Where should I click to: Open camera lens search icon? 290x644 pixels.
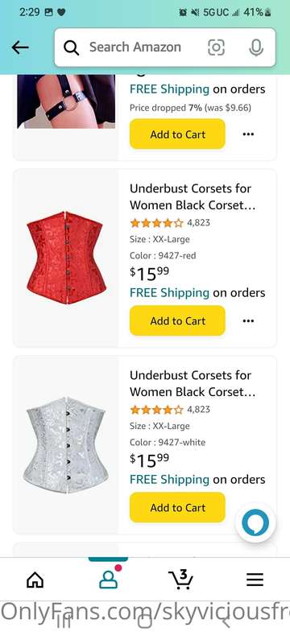coord(216,47)
